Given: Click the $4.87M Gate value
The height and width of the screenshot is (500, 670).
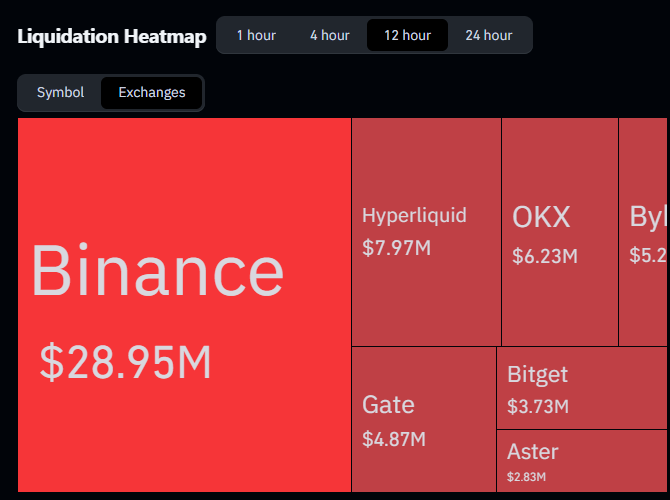Looking at the screenshot, I should tap(394, 439).
